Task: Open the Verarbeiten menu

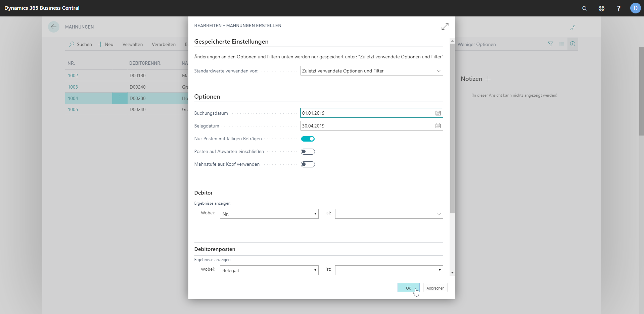Action: pos(164,44)
